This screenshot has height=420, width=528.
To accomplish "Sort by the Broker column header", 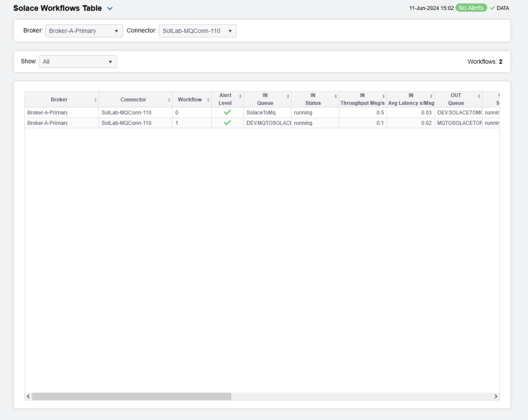I will [60, 99].
